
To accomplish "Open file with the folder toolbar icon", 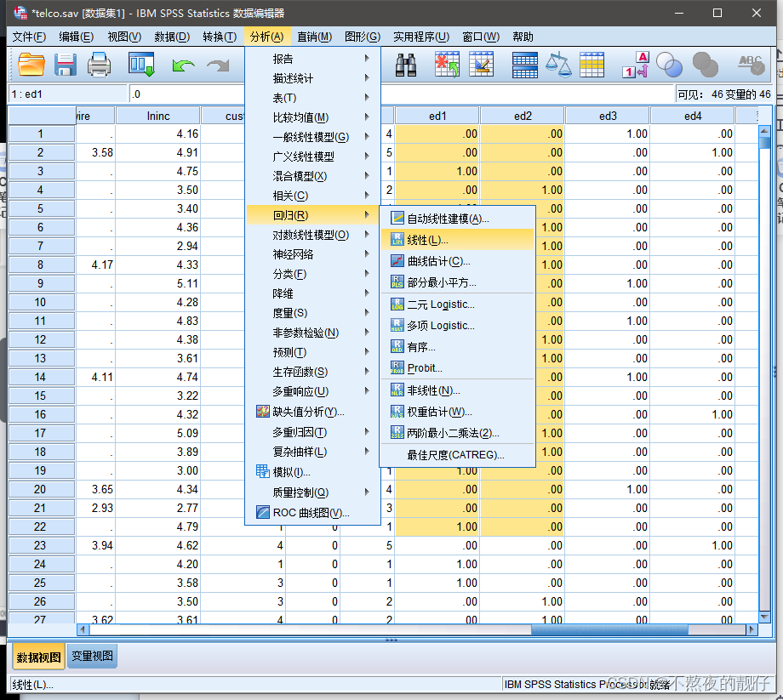I will point(31,65).
